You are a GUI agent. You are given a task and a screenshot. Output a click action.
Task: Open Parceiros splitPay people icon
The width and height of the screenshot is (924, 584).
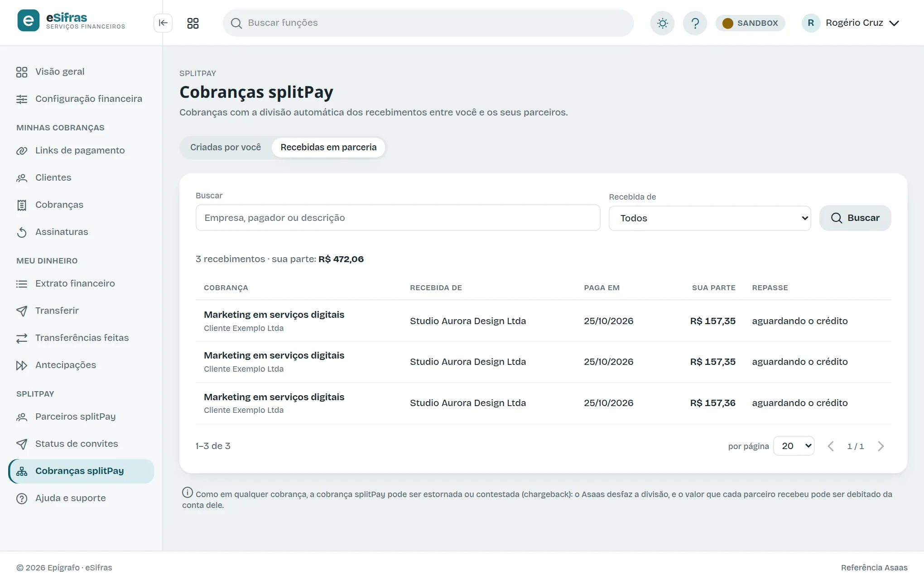[22, 417]
